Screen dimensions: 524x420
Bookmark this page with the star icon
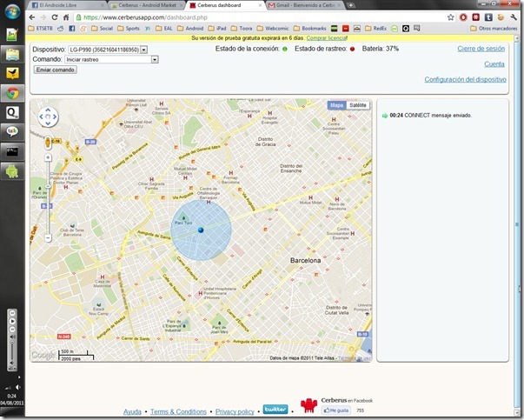(x=451, y=17)
